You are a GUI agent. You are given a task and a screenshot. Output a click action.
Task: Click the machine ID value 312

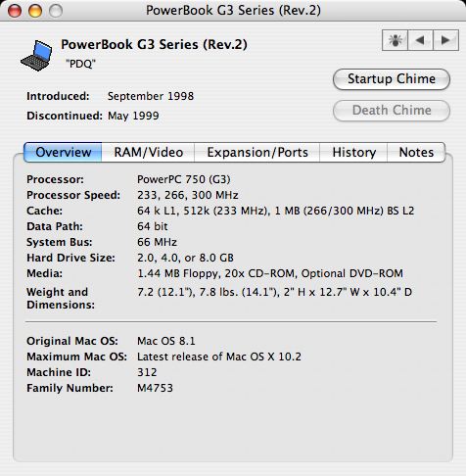point(147,372)
